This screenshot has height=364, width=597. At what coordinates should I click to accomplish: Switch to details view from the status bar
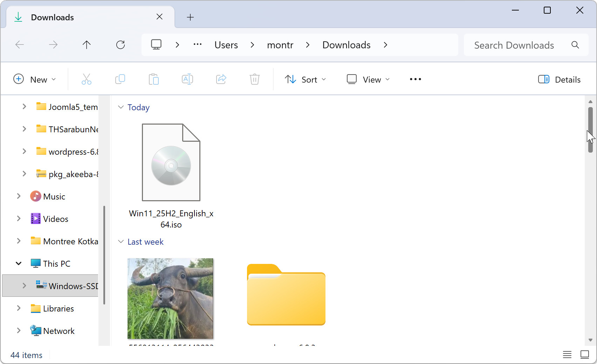(x=567, y=355)
